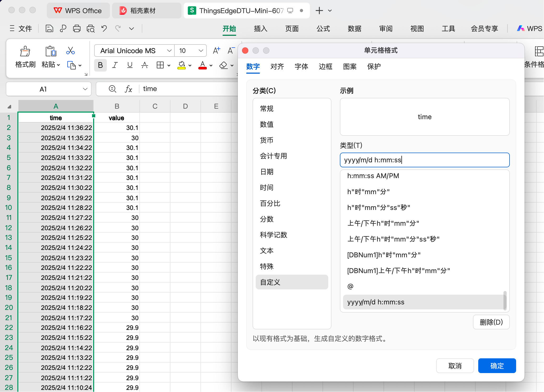
Task: Open the 字体 tab in format dialog
Action: point(301,66)
